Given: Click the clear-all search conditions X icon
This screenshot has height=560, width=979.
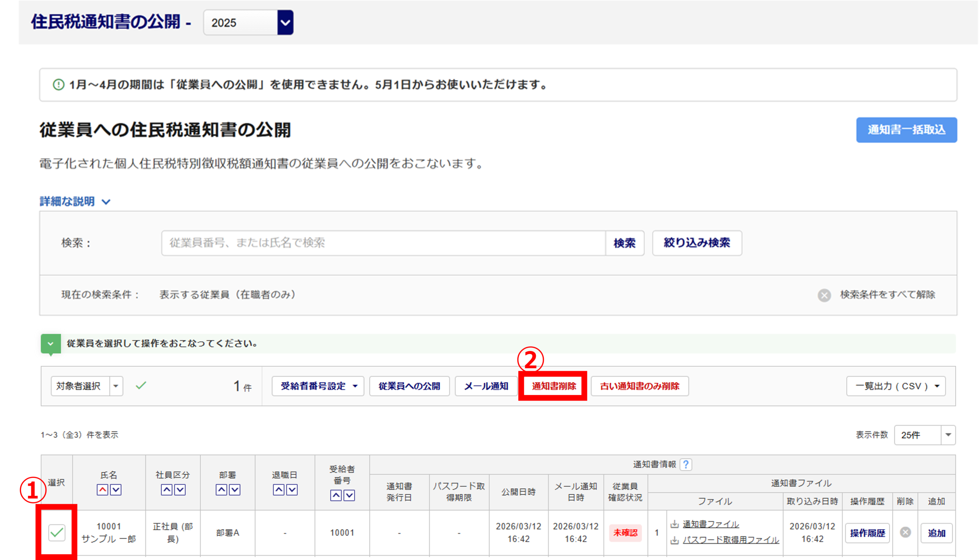Looking at the screenshot, I should coord(824,295).
